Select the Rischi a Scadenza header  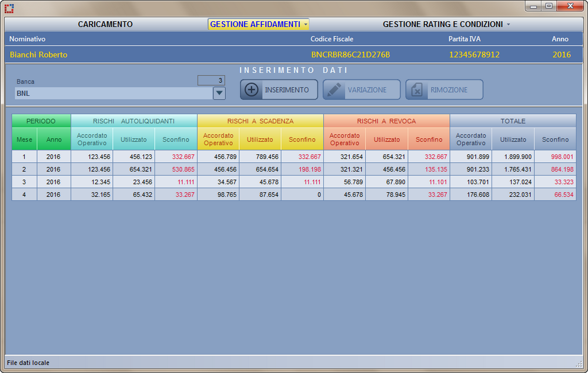260,121
